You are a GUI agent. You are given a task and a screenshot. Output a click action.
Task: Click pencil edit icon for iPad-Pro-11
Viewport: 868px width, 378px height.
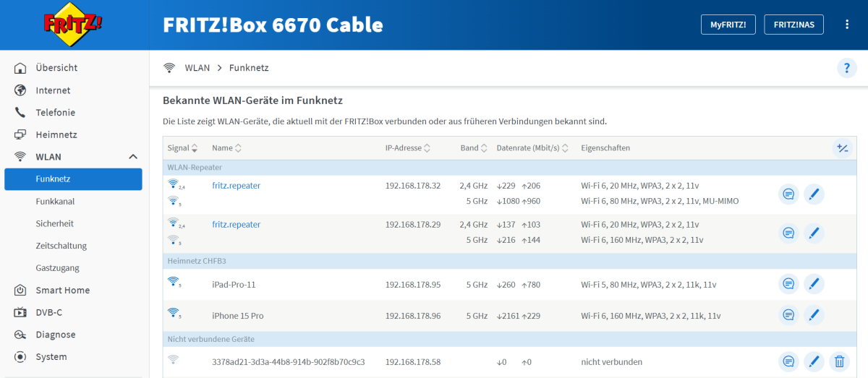pos(814,284)
